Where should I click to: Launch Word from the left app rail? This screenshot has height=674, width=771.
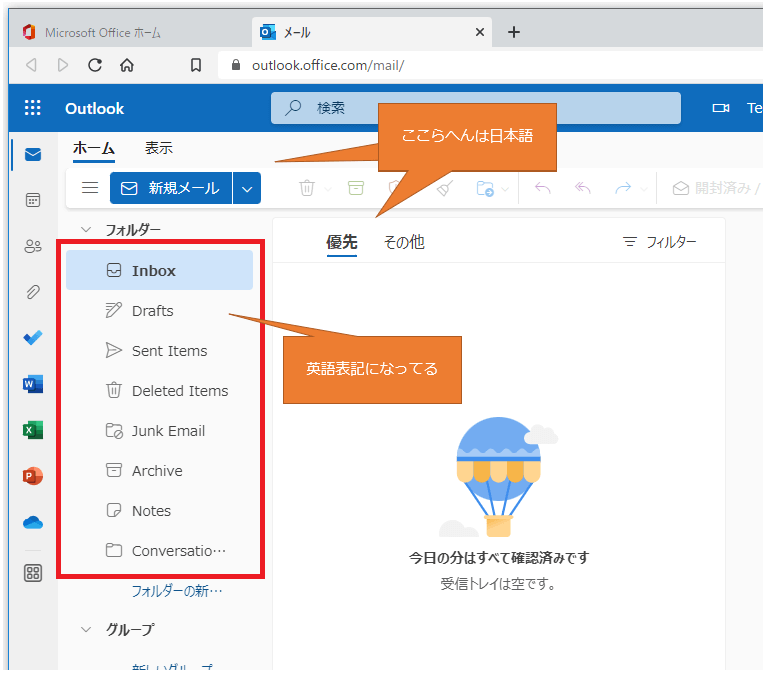[x=33, y=384]
